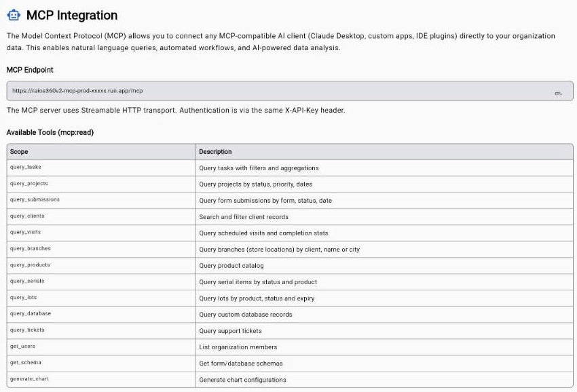
Task: Click the MCP Integration heading
Action: [x=72, y=16]
